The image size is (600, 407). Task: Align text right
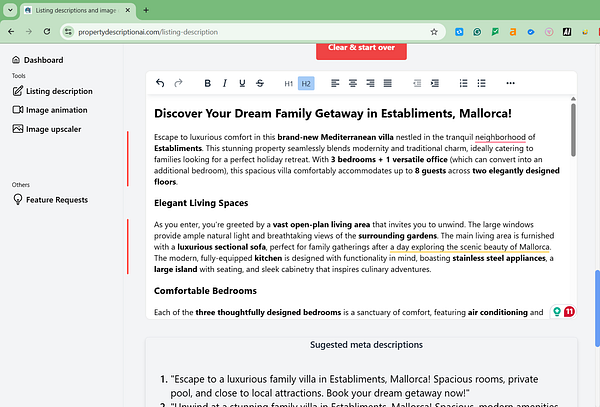click(x=370, y=83)
